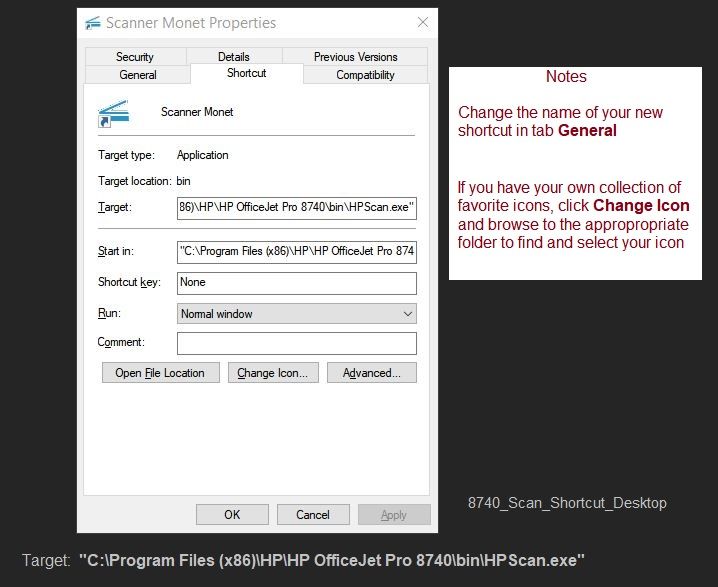
Task: Click the 'Scanner Monet' shortcut name text
Action: coord(197,112)
